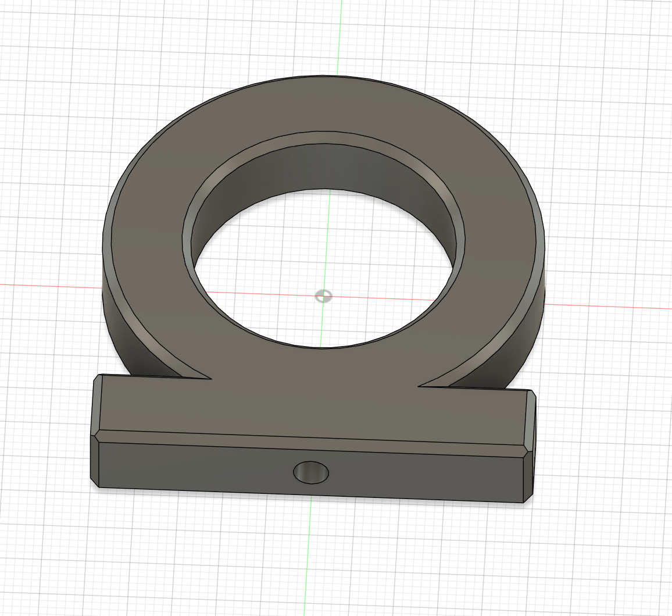Select the chamfered right end of the bar
Image resolution: width=672 pixels, height=616 pixels.
529,448
